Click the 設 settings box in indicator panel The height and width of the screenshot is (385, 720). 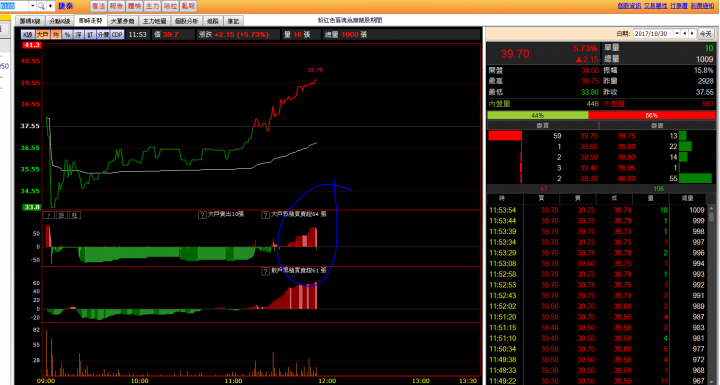coord(62,215)
